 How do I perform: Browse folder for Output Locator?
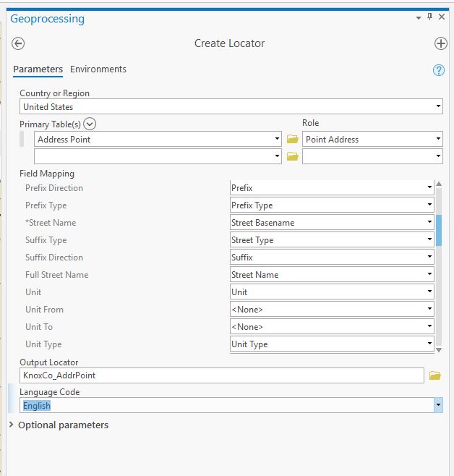click(434, 375)
